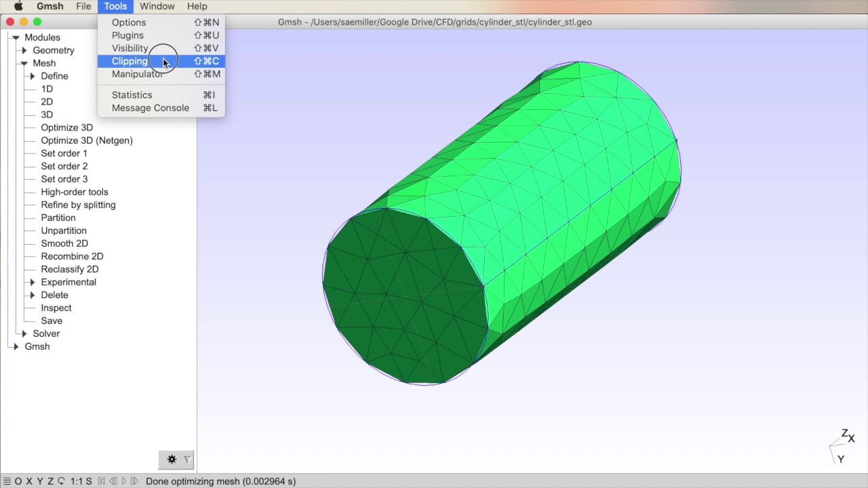Toggle mouse selection S button in status bar
This screenshot has width=868, height=488.
89,481
